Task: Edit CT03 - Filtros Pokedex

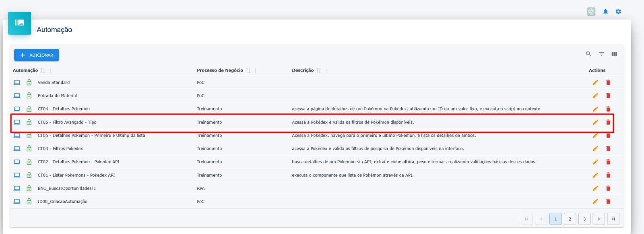Action: pyautogui.click(x=595, y=149)
